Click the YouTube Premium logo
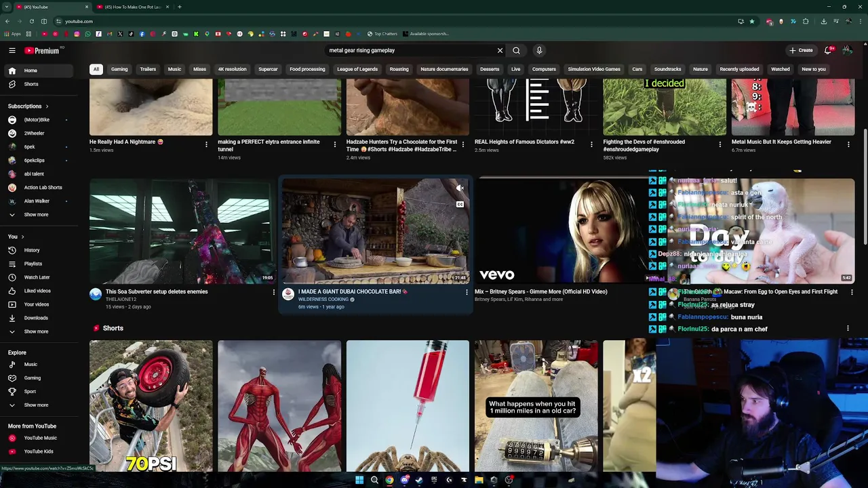The image size is (868, 488). tap(42, 50)
